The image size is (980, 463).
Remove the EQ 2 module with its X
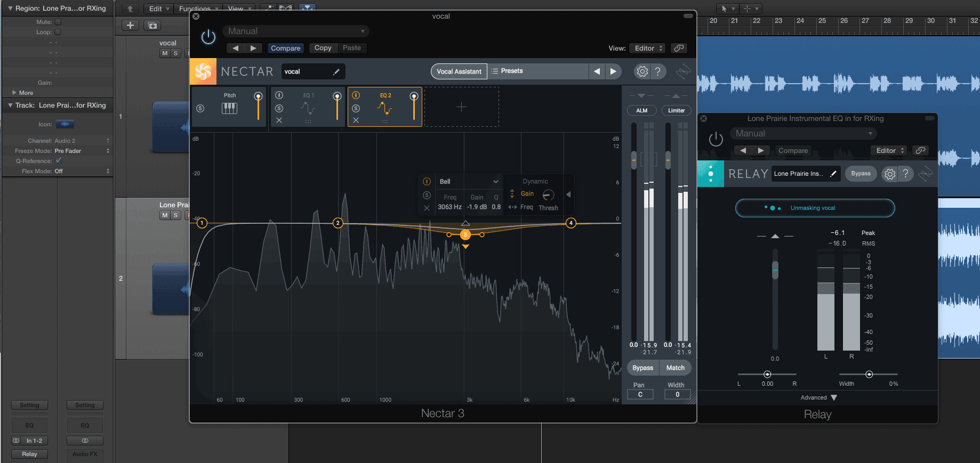click(x=356, y=120)
